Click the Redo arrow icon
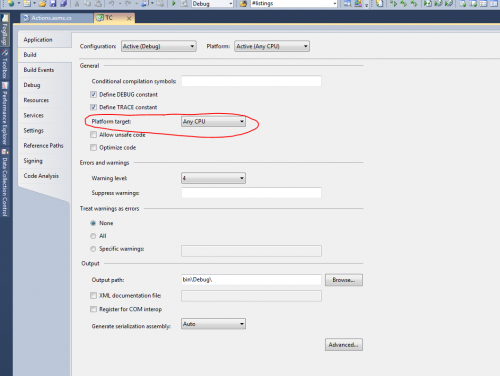 click(x=128, y=3)
